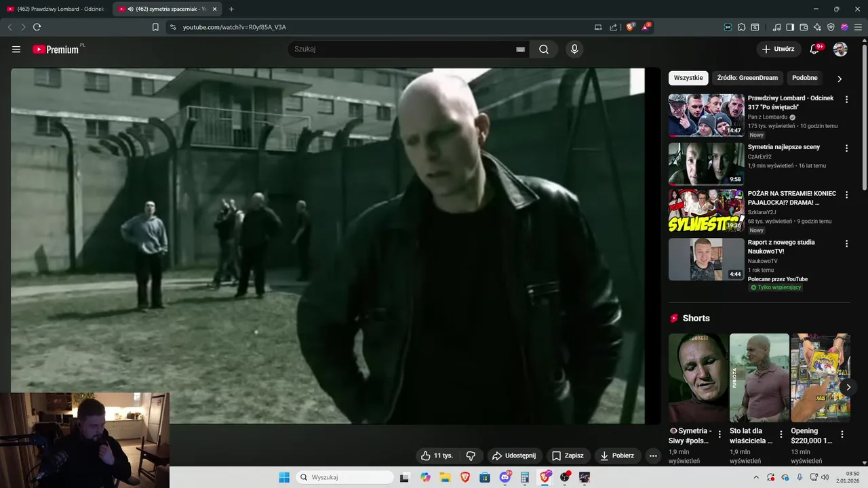This screenshot has width=868, height=488.
Task: Like the video with 11 tys. button
Action: pyautogui.click(x=437, y=455)
